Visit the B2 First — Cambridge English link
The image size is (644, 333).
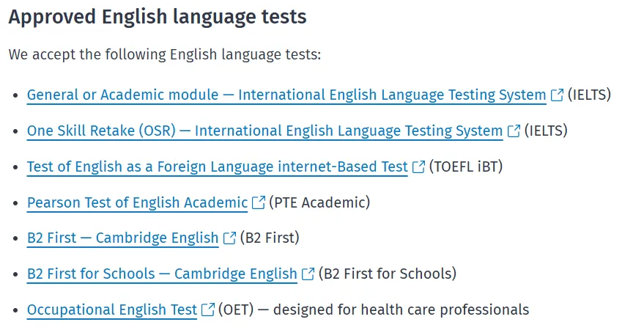coord(122,238)
